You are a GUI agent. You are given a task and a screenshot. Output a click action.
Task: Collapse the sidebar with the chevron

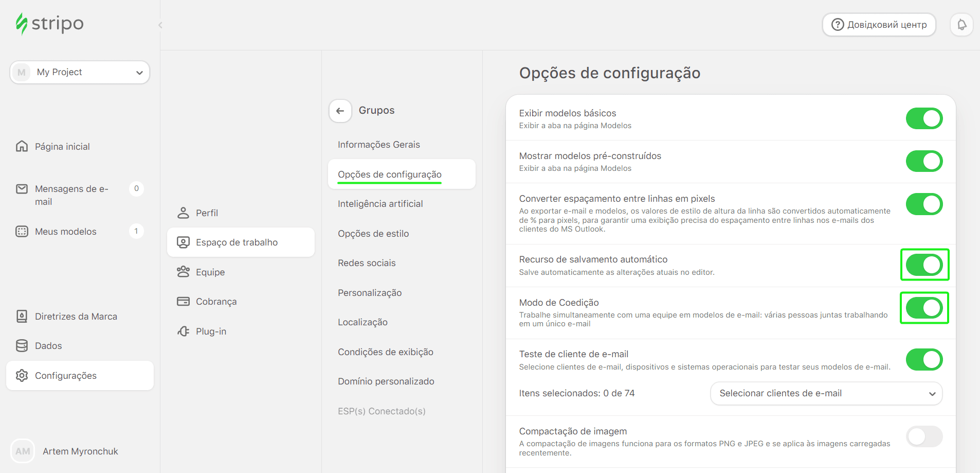coord(160,25)
